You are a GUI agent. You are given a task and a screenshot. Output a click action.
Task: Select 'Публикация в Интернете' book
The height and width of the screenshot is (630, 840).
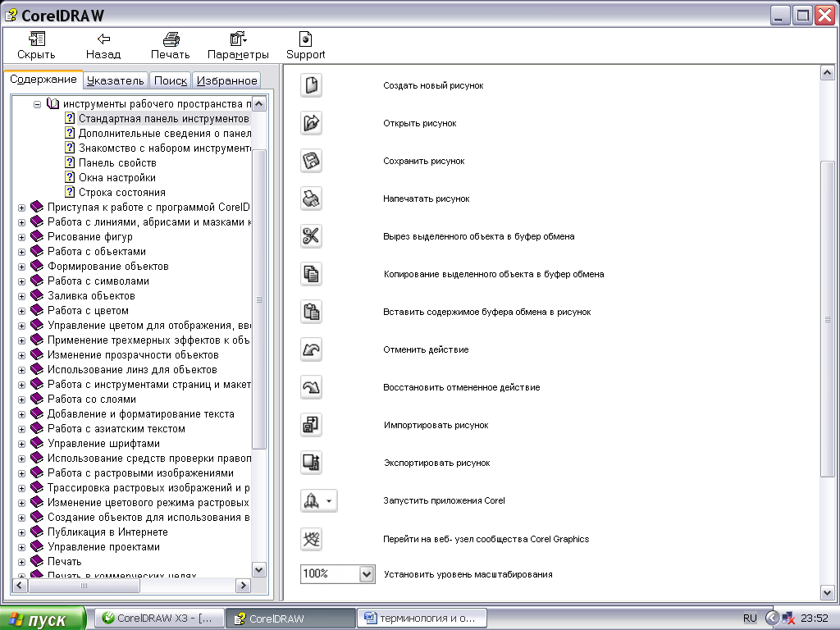click(107, 532)
